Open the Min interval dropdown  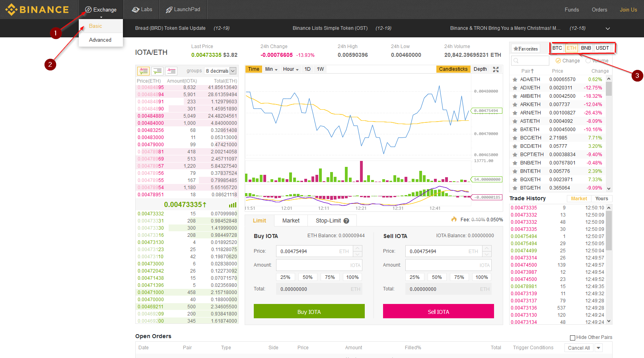(271, 69)
